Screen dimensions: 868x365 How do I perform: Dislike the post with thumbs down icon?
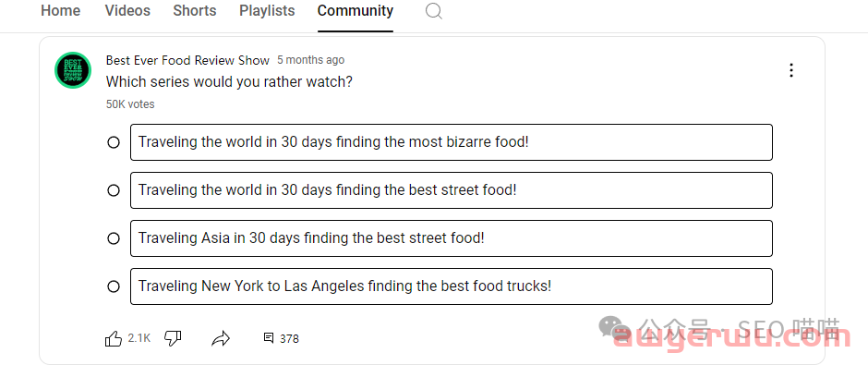[174, 338]
